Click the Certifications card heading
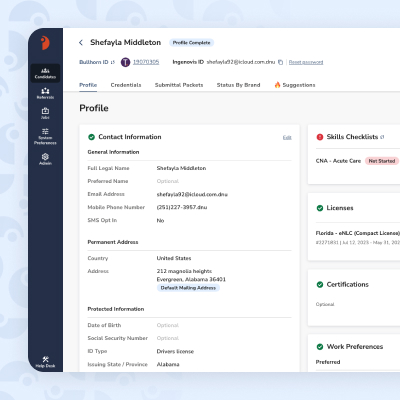 pyautogui.click(x=348, y=285)
